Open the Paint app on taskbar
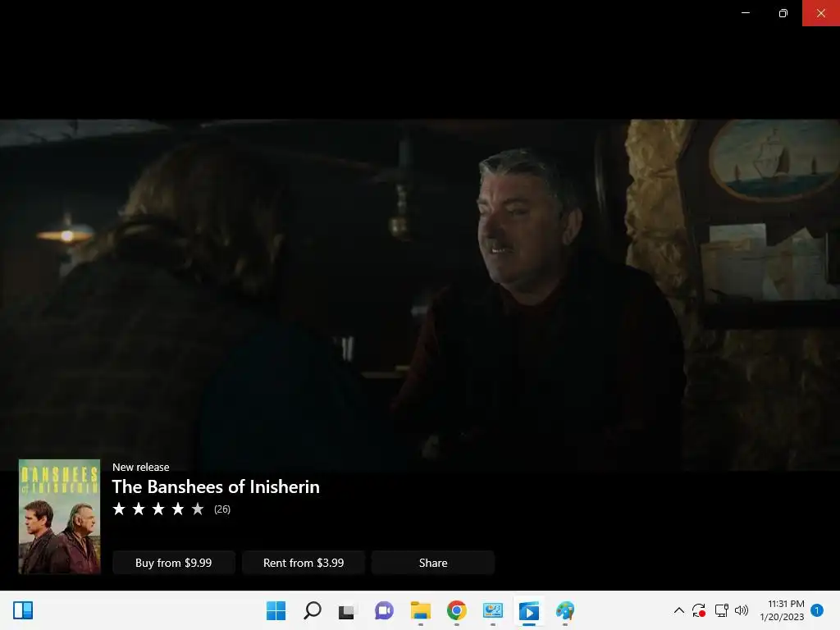The width and height of the screenshot is (840, 630). tap(565, 610)
